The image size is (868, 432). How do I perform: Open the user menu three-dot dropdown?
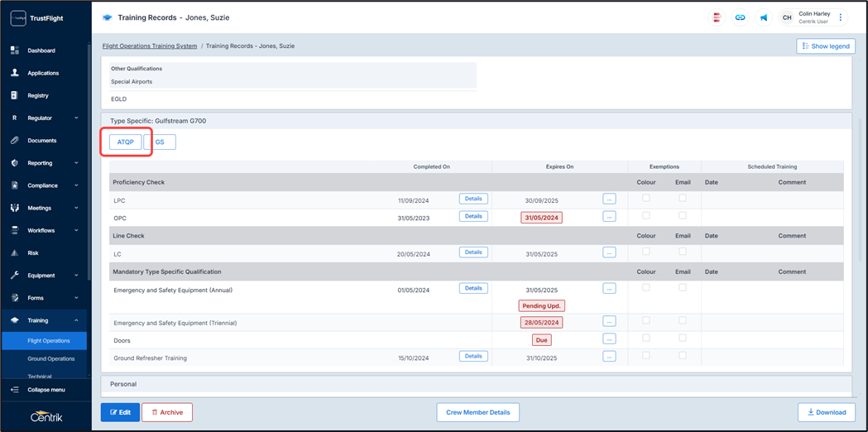841,17
